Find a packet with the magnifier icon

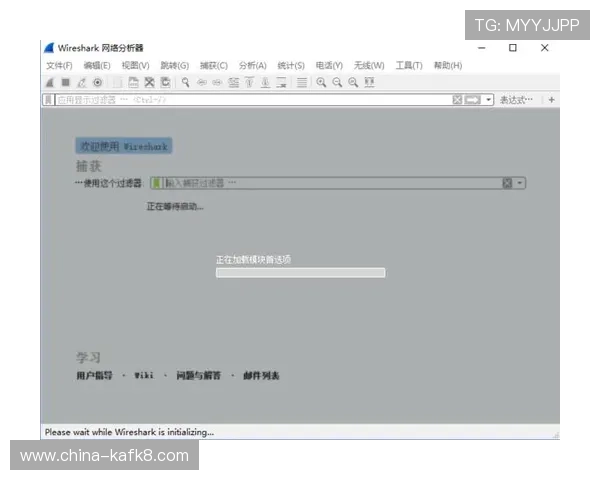pyautogui.click(x=186, y=82)
